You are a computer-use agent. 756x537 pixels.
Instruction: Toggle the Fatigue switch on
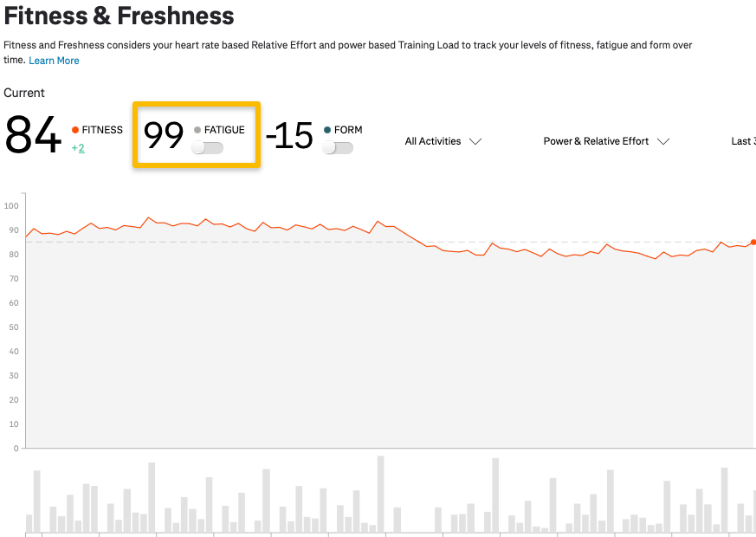[x=208, y=148]
